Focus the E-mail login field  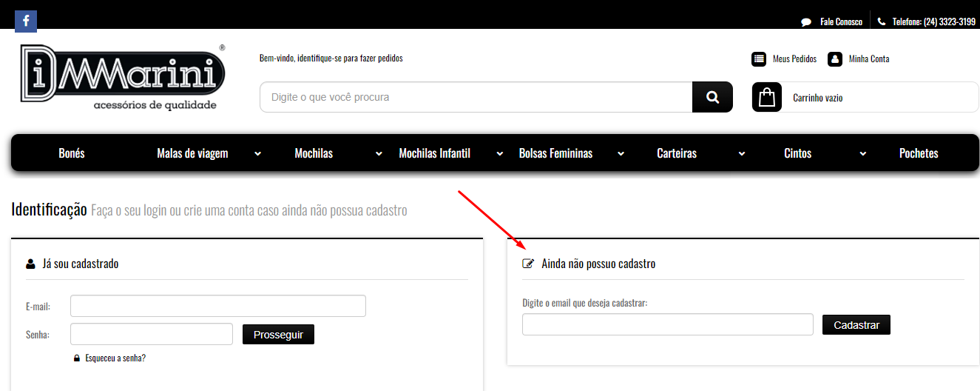click(217, 306)
